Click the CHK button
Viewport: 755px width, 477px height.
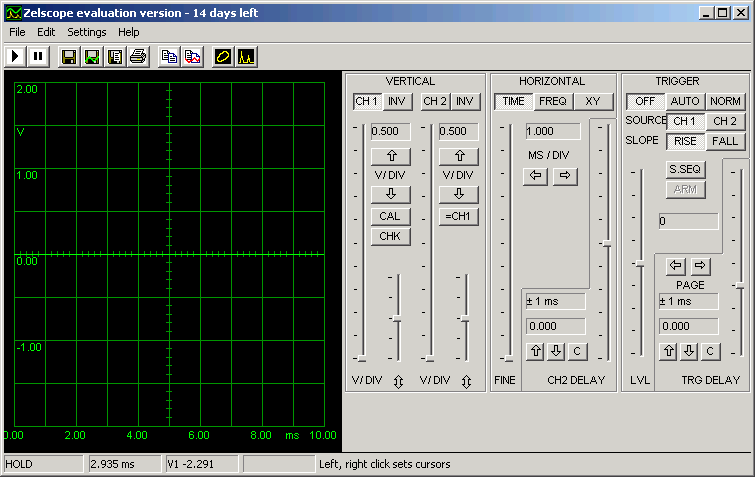(391, 236)
